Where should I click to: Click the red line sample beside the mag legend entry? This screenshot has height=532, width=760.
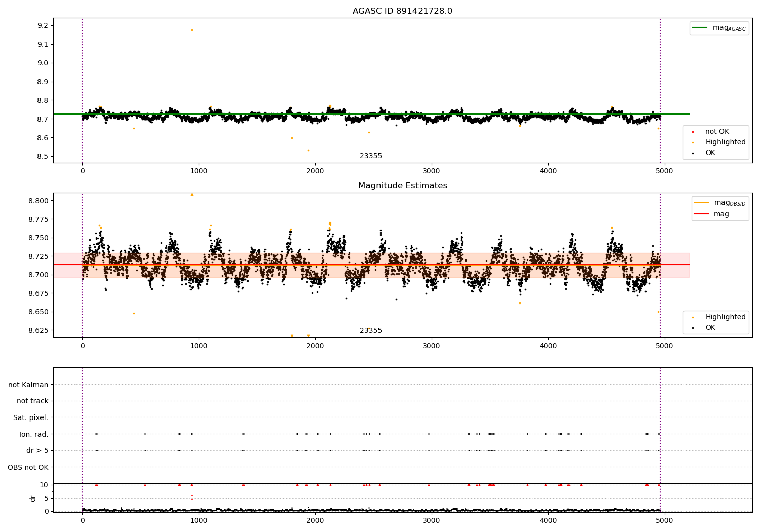(x=701, y=214)
